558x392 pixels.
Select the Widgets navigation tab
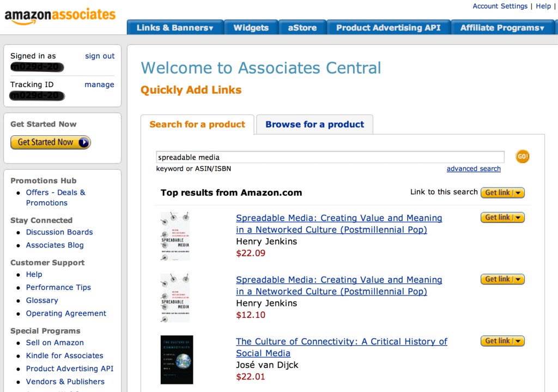coord(251,28)
